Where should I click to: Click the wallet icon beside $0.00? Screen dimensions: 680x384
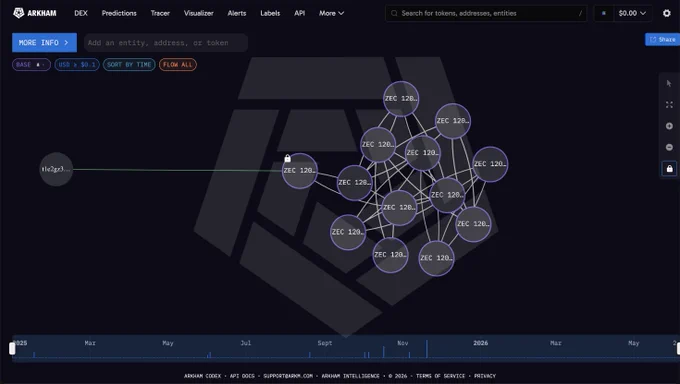604,13
